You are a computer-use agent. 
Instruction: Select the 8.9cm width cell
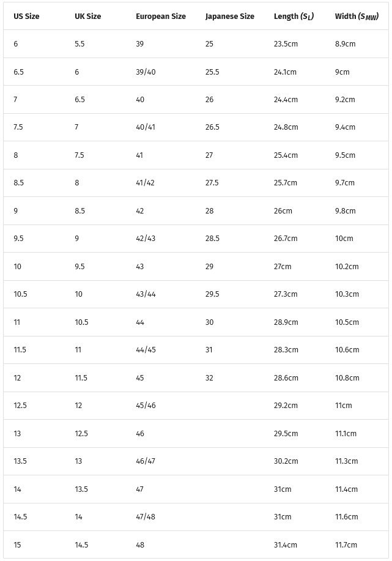tap(345, 44)
